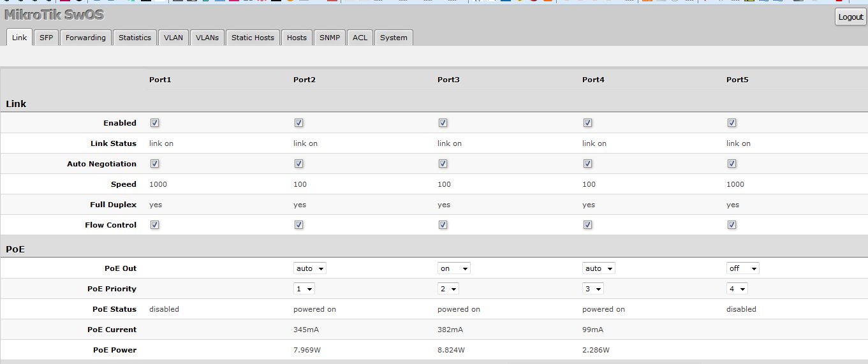Click the PoE section heading
The image size is (868, 364).
[x=15, y=249]
